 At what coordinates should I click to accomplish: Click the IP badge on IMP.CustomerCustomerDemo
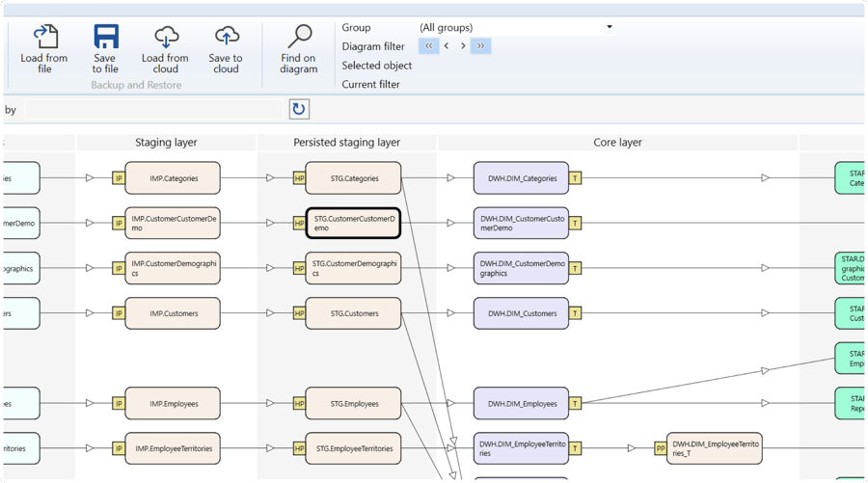119,223
